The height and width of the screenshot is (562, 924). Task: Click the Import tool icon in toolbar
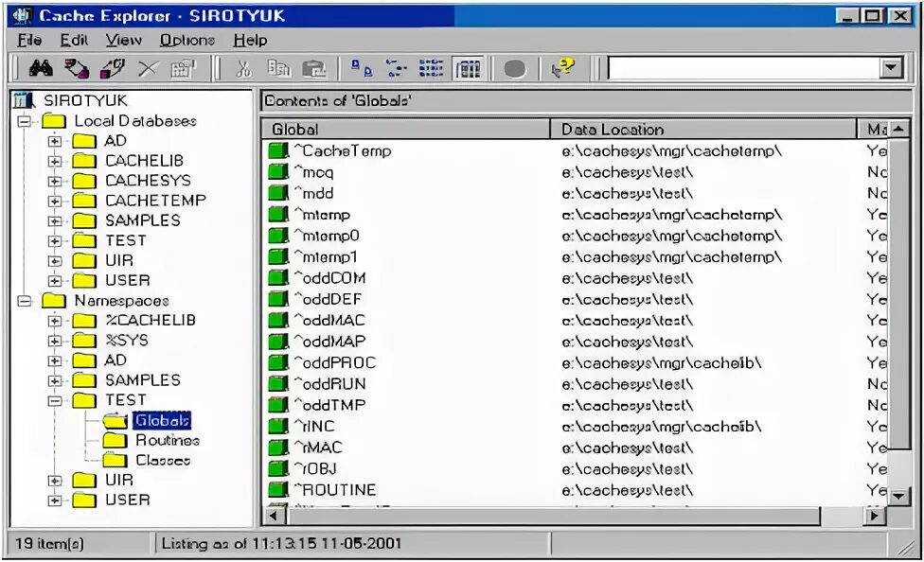click(x=113, y=68)
